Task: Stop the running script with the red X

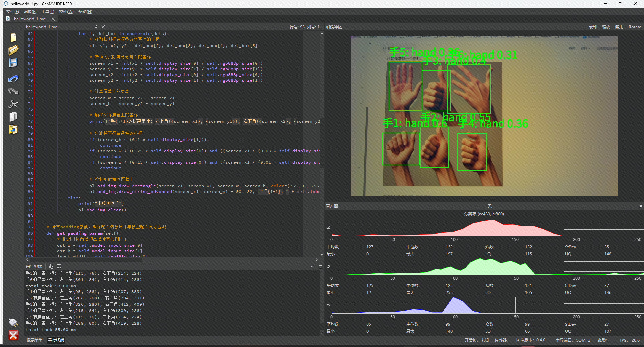Action: pyautogui.click(x=13, y=335)
